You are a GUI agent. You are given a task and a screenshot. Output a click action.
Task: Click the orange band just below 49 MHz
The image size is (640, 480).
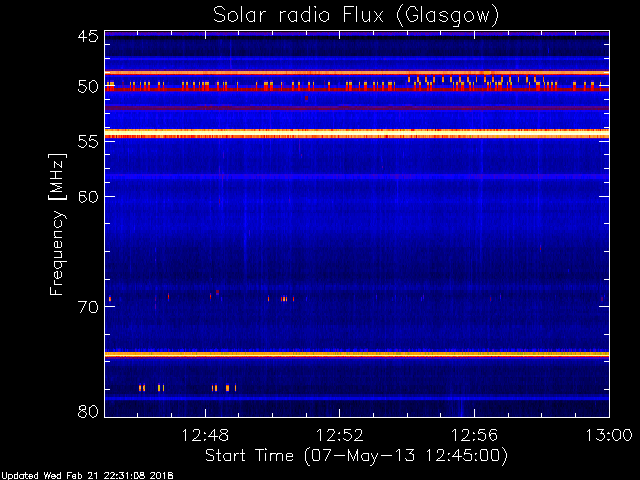click(357, 73)
